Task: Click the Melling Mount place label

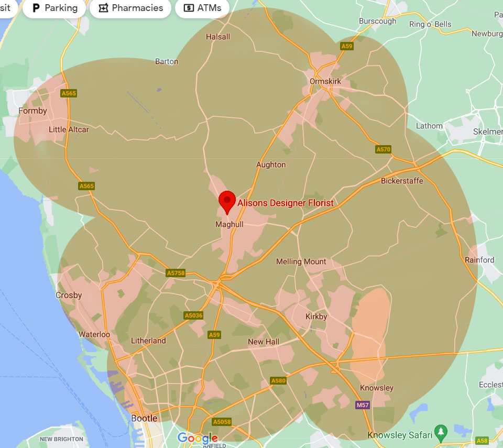Action: pyautogui.click(x=301, y=262)
